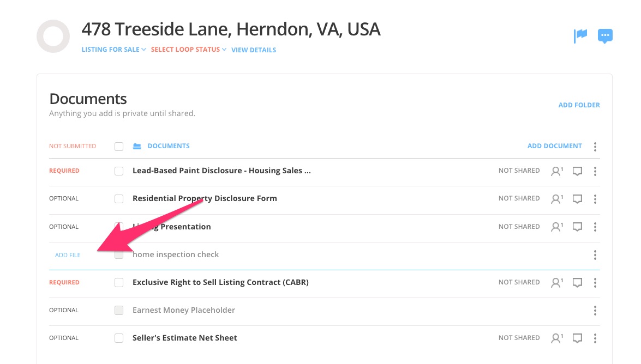Viewport: 641px width, 364px height.
Task: Open comments for Residential Property Disclosure Form
Action: point(577,199)
